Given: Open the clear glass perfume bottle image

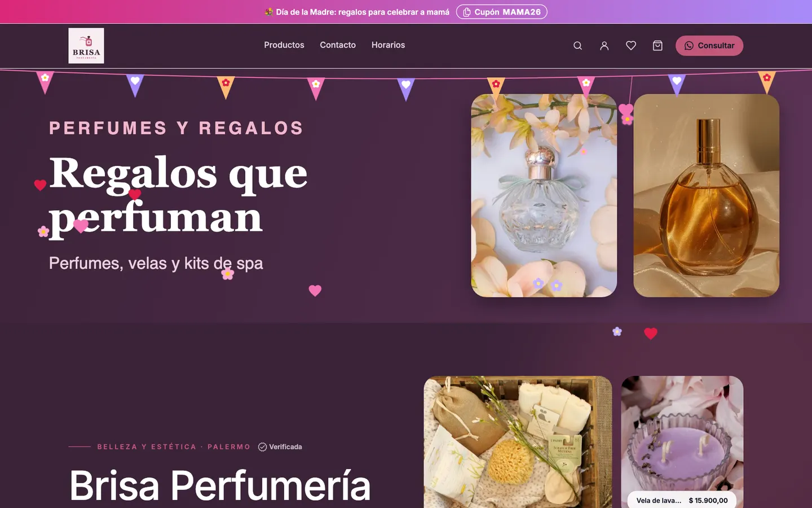Looking at the screenshot, I should (x=544, y=195).
